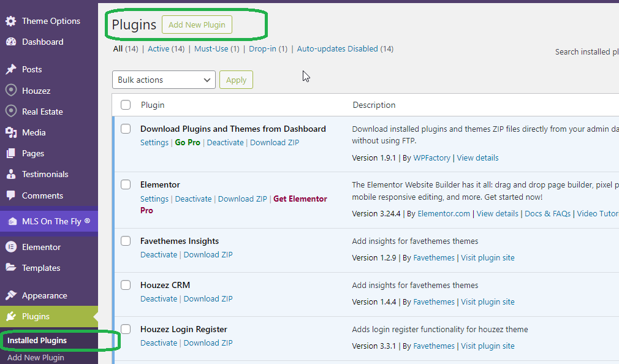Click the Posts pushpin icon
The image size is (619, 364).
pyautogui.click(x=11, y=69)
